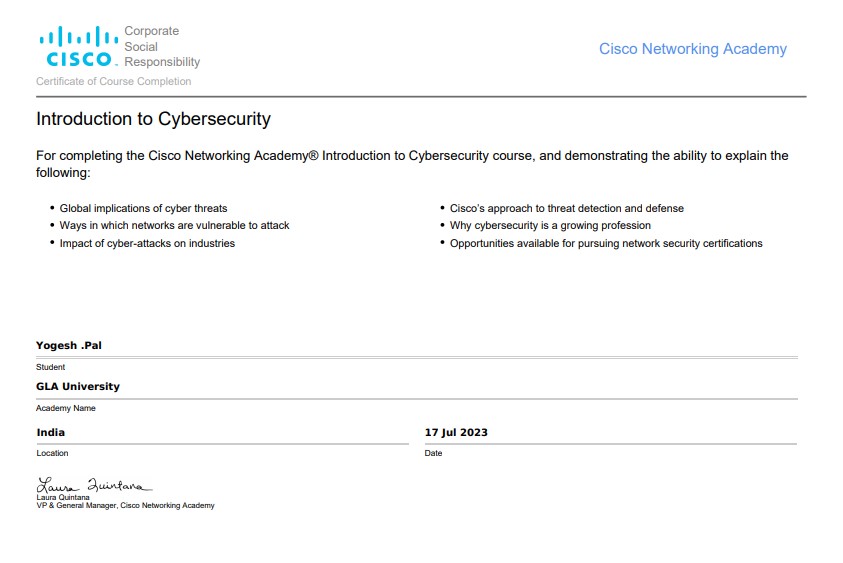Screen dimensions: 843x563
Task: Click the VP & General Manager title line
Action: point(125,506)
